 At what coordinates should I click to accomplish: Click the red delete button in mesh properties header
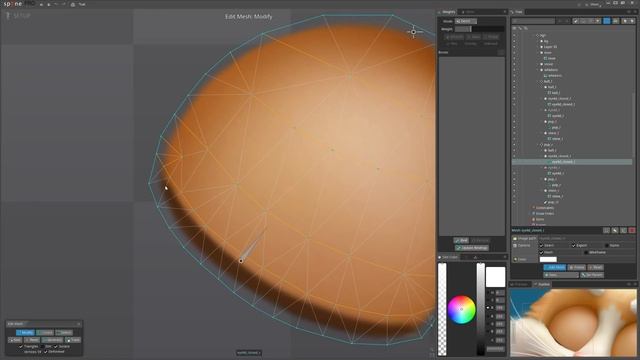(632, 231)
